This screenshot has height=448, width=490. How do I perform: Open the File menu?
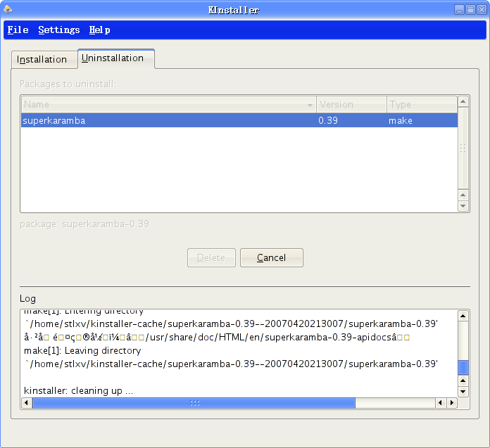[18, 30]
